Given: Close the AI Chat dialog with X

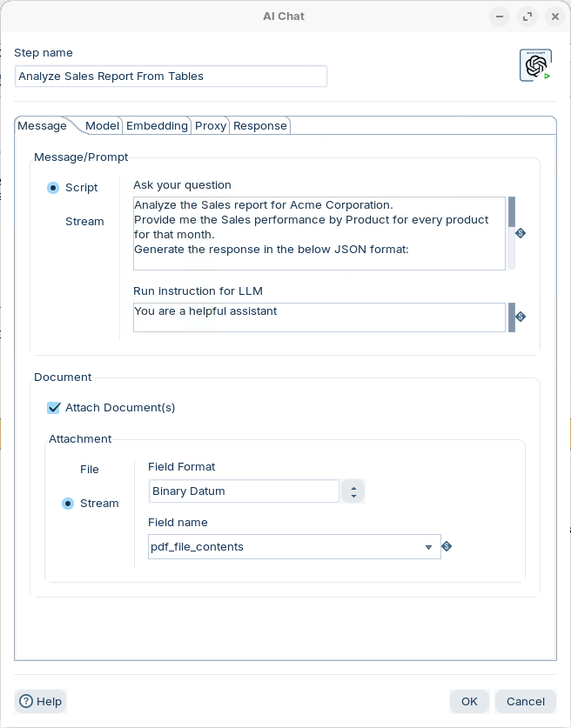Looking at the screenshot, I should pyautogui.click(x=555, y=17).
